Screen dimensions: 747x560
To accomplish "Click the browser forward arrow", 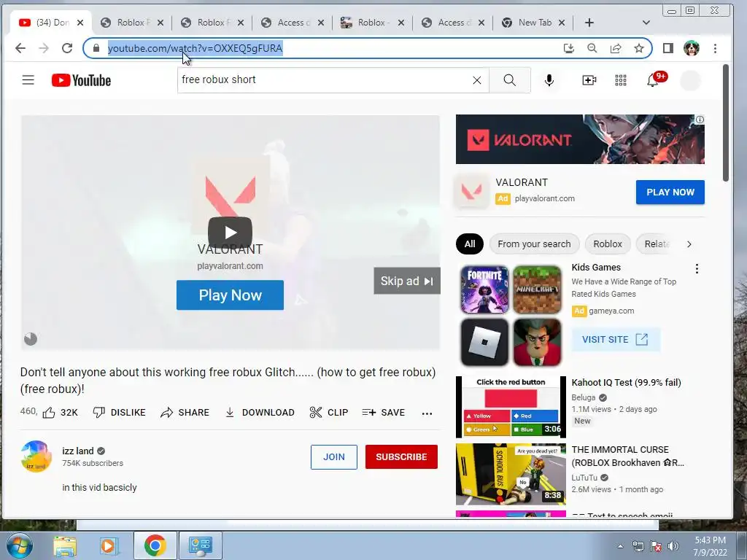I will coord(44,48).
